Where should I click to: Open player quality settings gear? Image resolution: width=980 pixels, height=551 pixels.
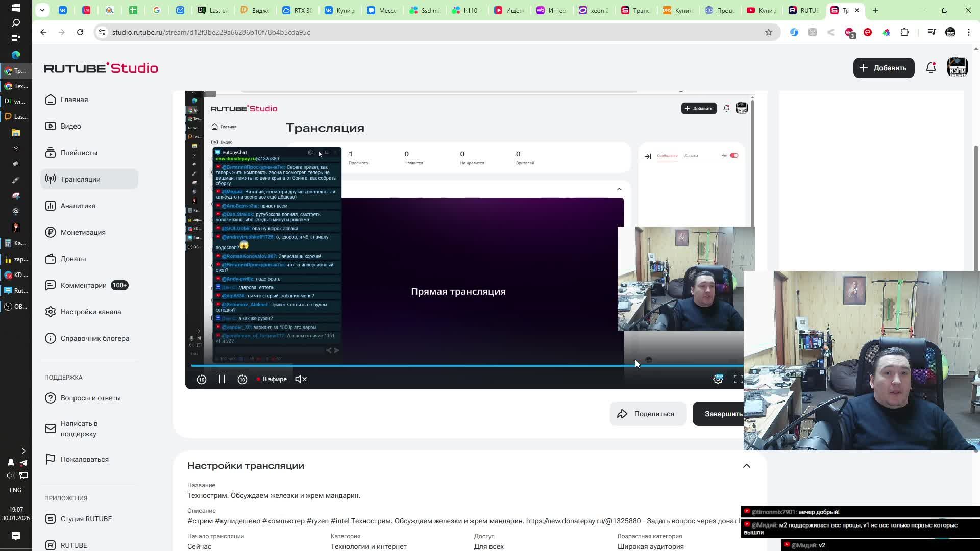(718, 379)
